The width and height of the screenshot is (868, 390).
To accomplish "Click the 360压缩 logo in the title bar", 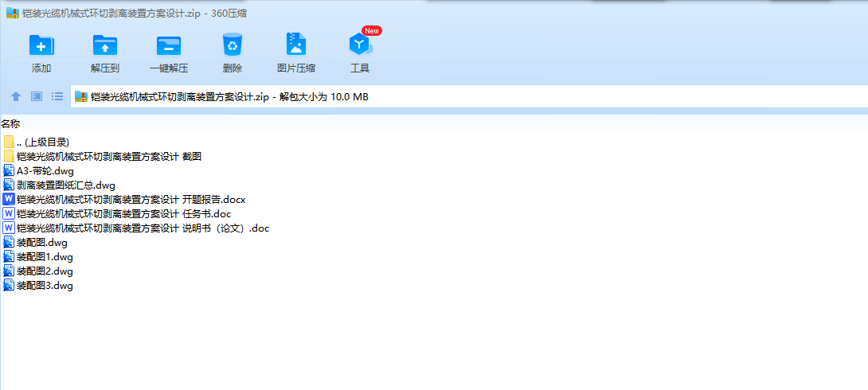I will (13, 14).
